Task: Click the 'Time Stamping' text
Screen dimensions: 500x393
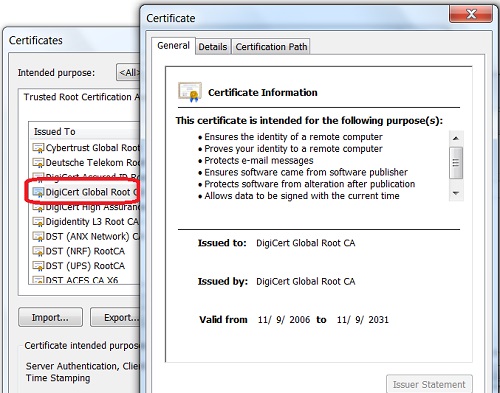Action: [58, 378]
